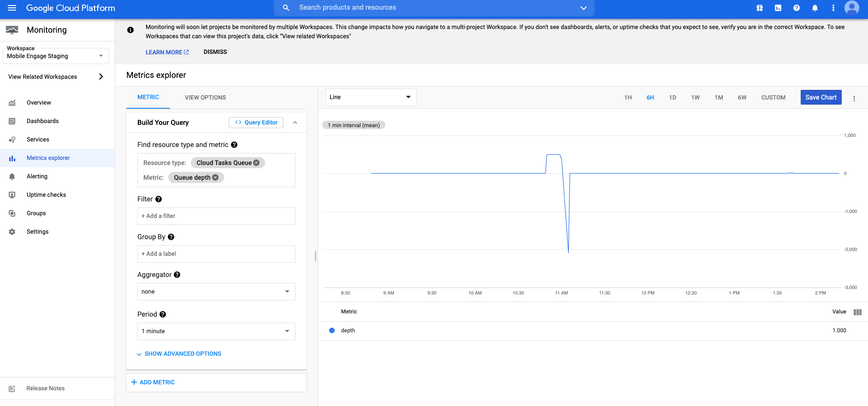This screenshot has width=868, height=406.
Task: Open the Release Notes link
Action: (x=45, y=388)
